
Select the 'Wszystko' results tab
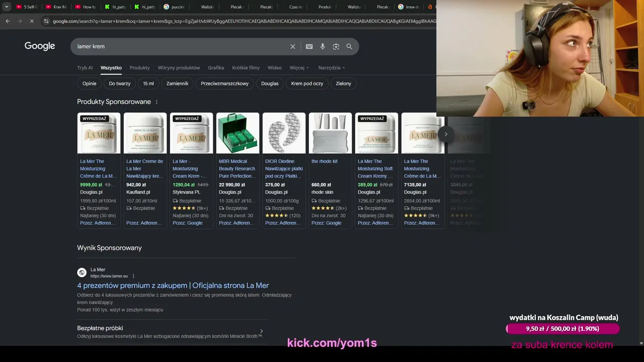[x=111, y=68]
